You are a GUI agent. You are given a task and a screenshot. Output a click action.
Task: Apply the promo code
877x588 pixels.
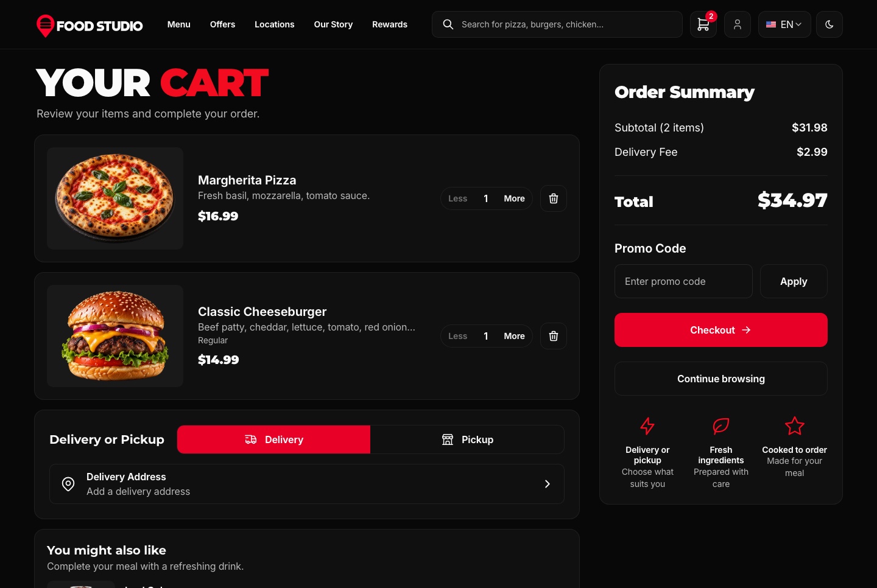pyautogui.click(x=794, y=281)
